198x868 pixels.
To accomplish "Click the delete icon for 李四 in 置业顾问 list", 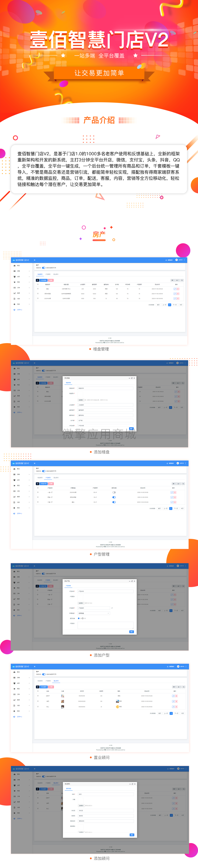I will point(176,701).
